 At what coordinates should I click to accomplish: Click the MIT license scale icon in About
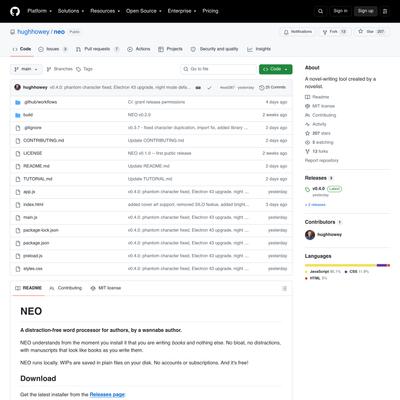click(x=307, y=106)
